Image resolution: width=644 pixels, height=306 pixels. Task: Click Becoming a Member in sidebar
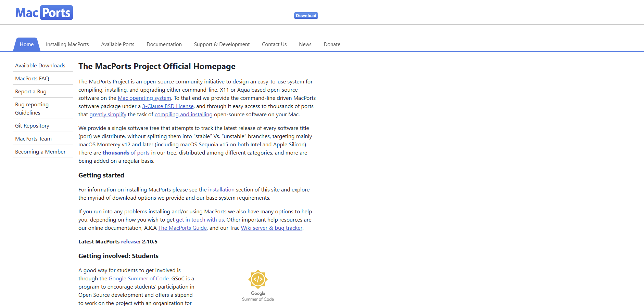coord(43,151)
